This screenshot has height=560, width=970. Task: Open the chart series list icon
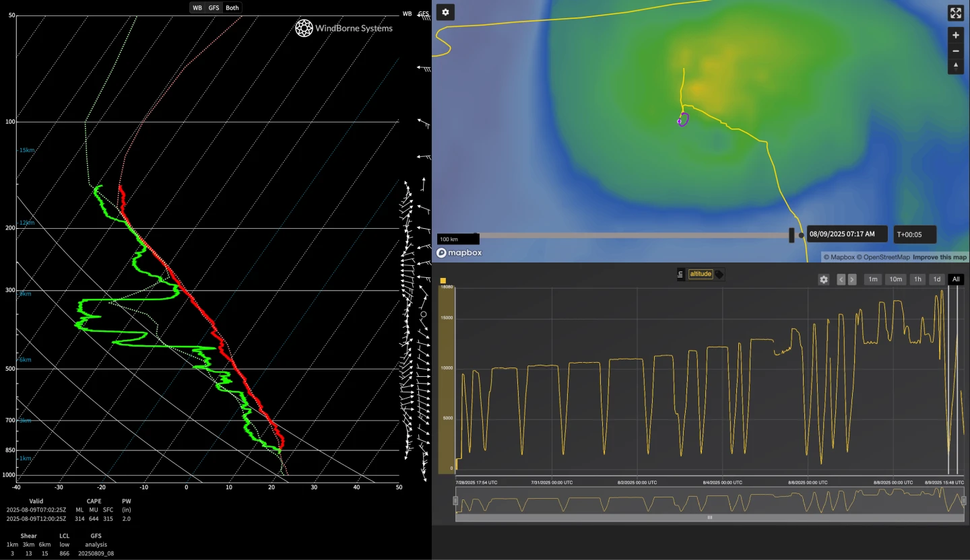pyautogui.click(x=680, y=274)
